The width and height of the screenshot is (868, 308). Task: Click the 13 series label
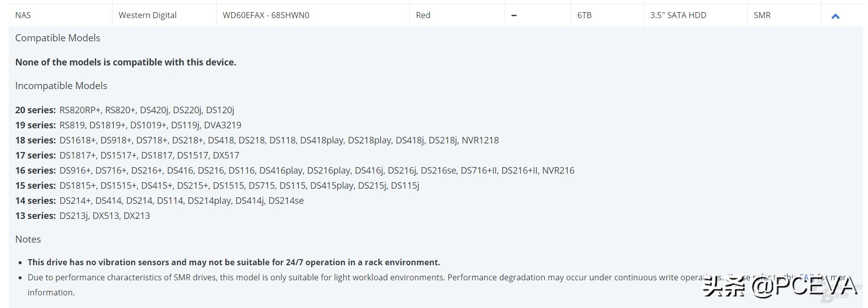35,215
